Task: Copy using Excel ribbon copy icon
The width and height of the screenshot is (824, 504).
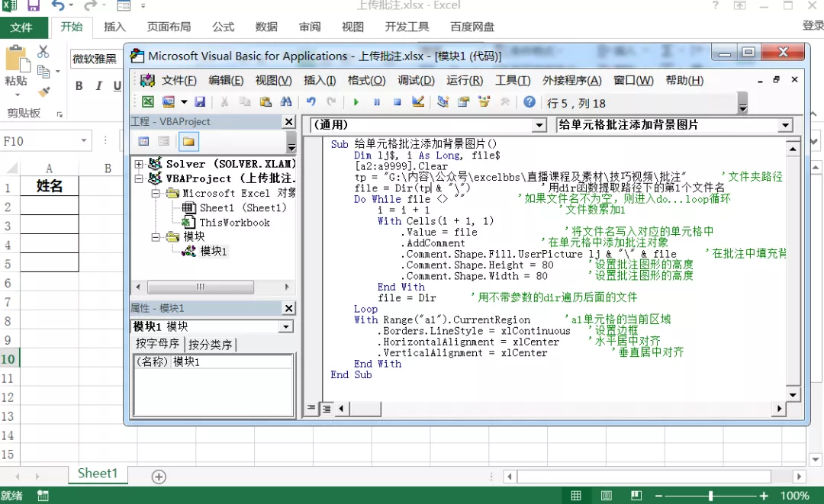Action: click(43, 71)
